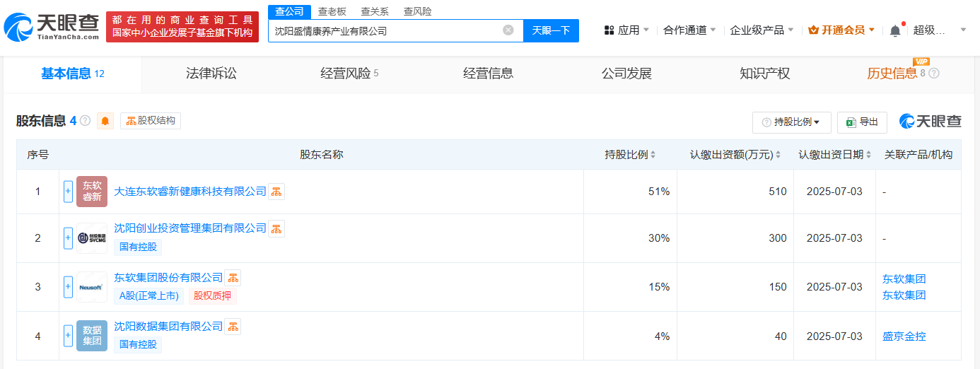Click the TianYanCha logo at top left
Viewport: 980px width, 369px height.
pos(52,27)
